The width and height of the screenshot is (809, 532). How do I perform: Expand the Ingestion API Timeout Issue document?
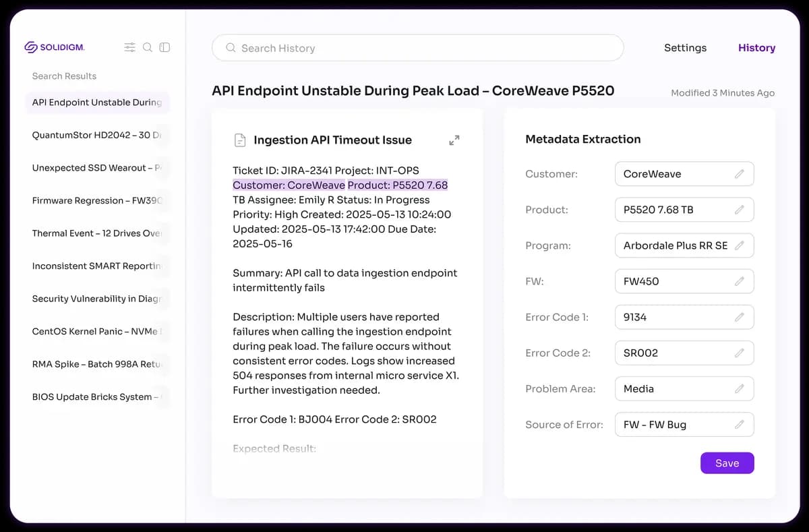[454, 140]
